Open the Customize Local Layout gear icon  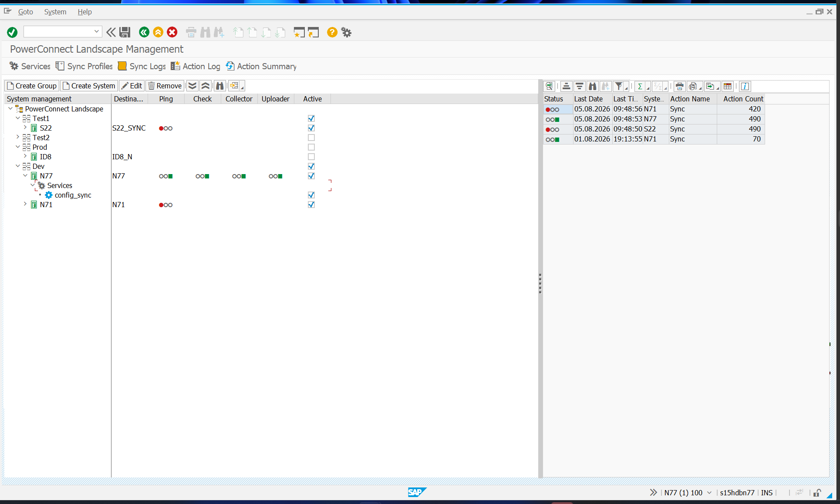tap(347, 32)
